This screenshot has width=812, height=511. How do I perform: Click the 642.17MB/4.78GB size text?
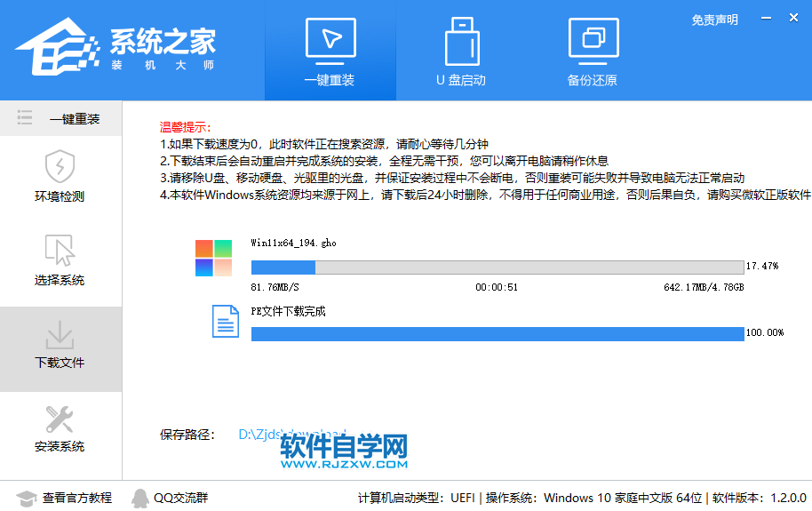coord(704,287)
